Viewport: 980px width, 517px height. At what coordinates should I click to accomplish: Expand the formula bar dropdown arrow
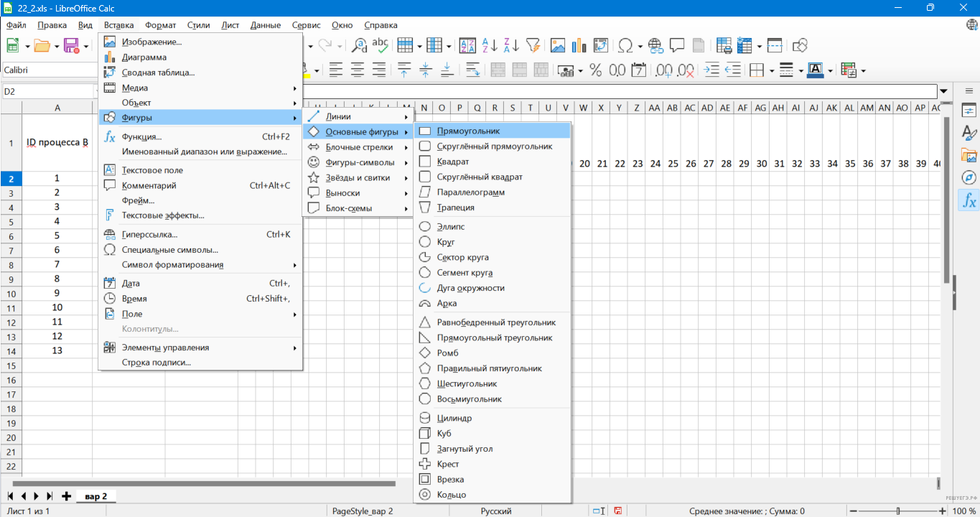(x=944, y=91)
